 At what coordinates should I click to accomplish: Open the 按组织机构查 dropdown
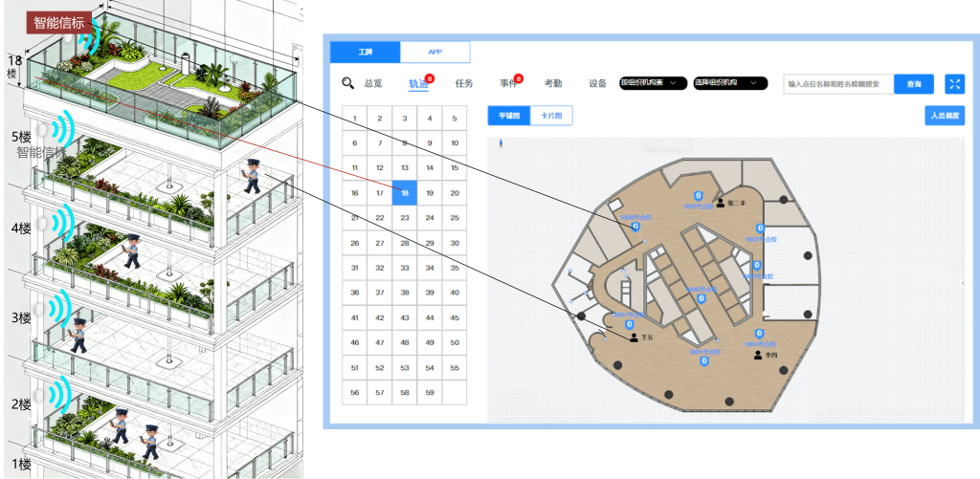[x=654, y=84]
